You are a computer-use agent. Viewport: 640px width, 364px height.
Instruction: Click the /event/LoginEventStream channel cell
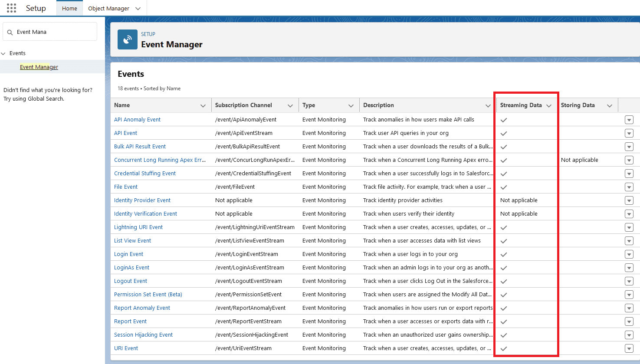(x=246, y=254)
